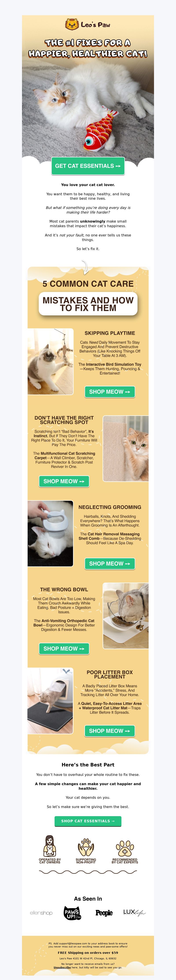Click Shop Meow under Neglecting Grooming

pos(110,563)
